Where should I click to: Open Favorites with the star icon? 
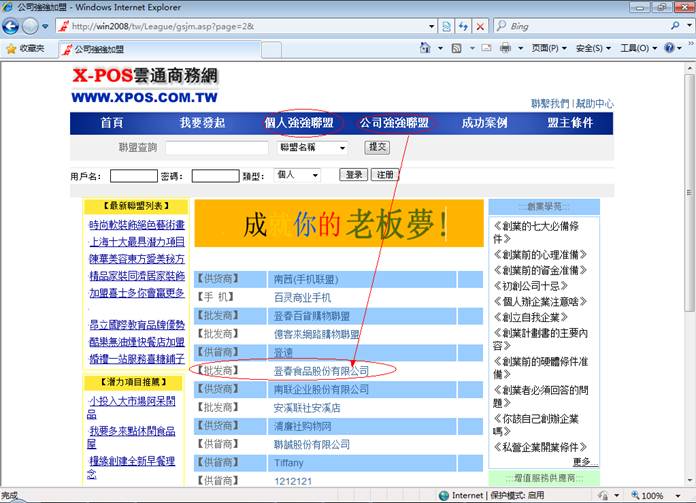click(11, 48)
